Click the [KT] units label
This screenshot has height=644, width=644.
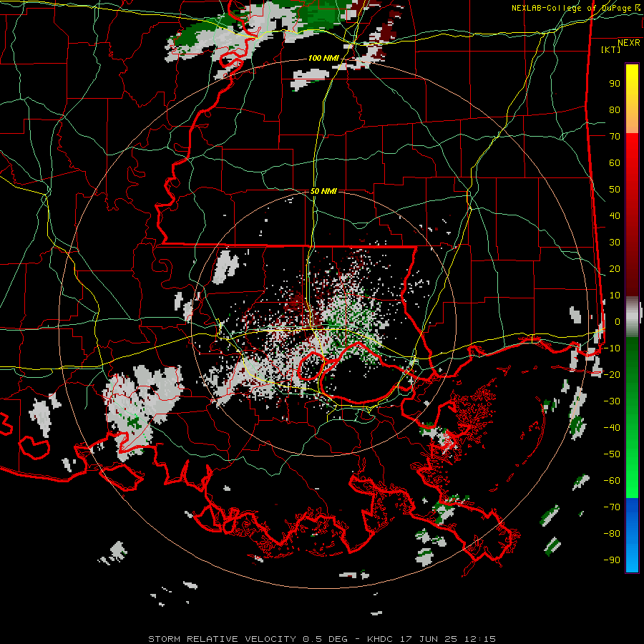pos(611,49)
